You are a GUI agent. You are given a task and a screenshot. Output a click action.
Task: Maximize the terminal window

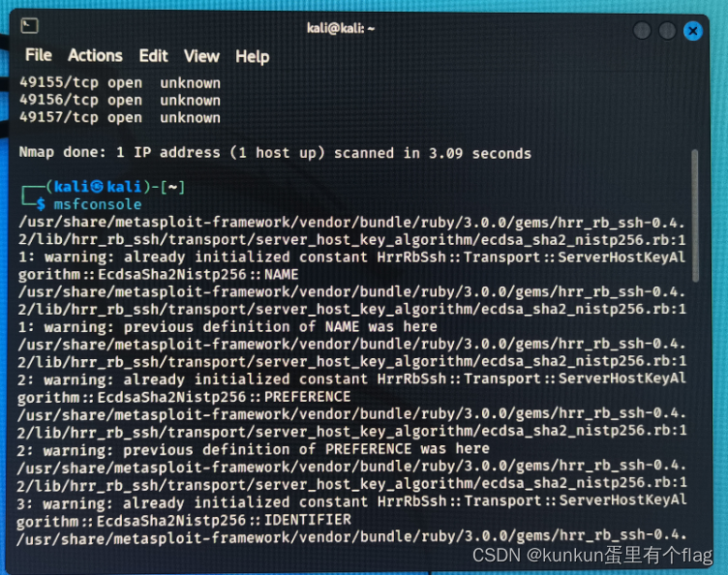[x=667, y=31]
